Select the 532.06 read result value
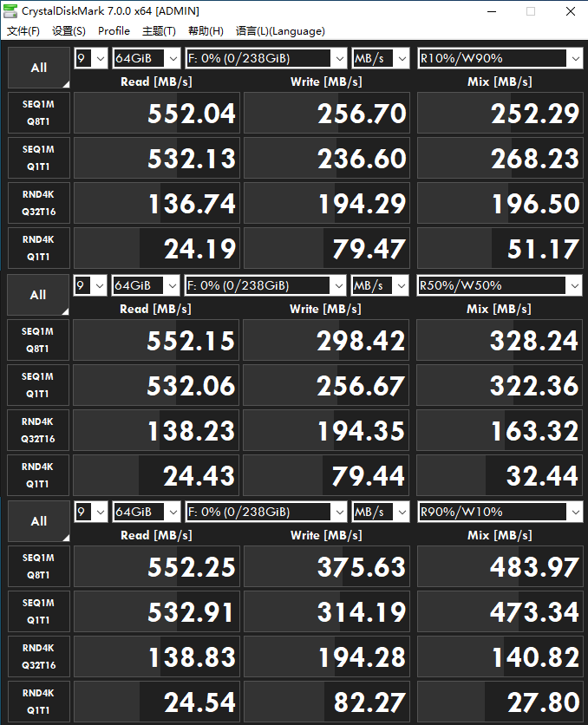The height and width of the screenshot is (725, 588). [x=156, y=385]
